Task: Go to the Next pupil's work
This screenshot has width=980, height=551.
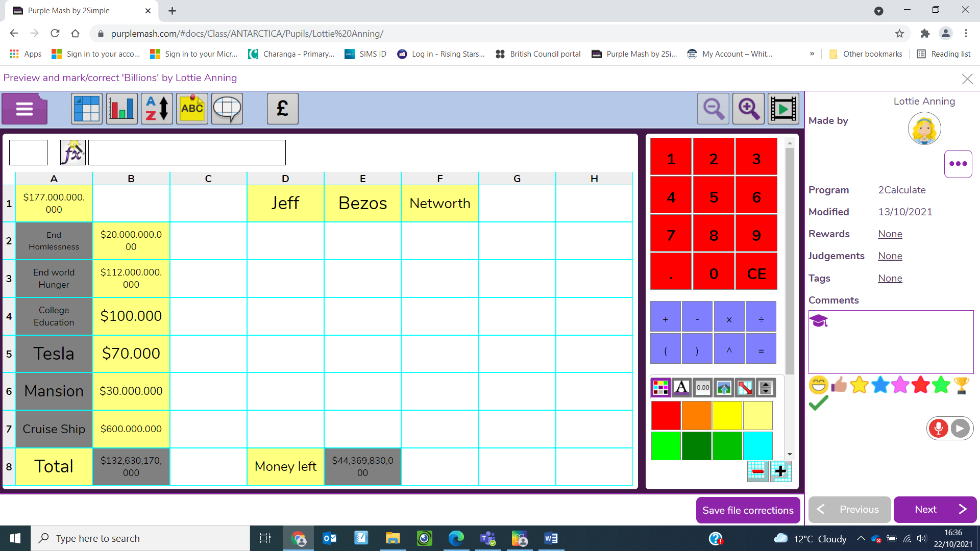Action: pyautogui.click(x=935, y=509)
